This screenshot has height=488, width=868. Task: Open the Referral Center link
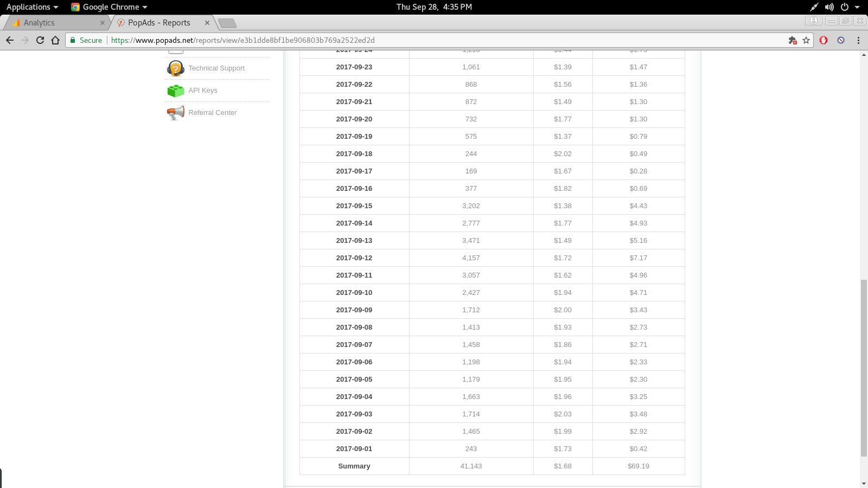coord(212,113)
